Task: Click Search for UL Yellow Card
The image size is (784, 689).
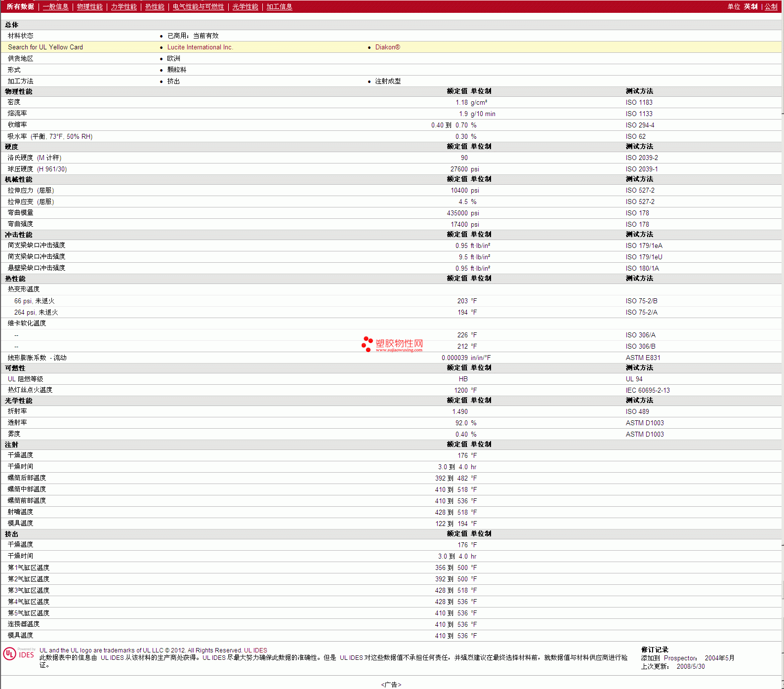Action: tap(45, 47)
